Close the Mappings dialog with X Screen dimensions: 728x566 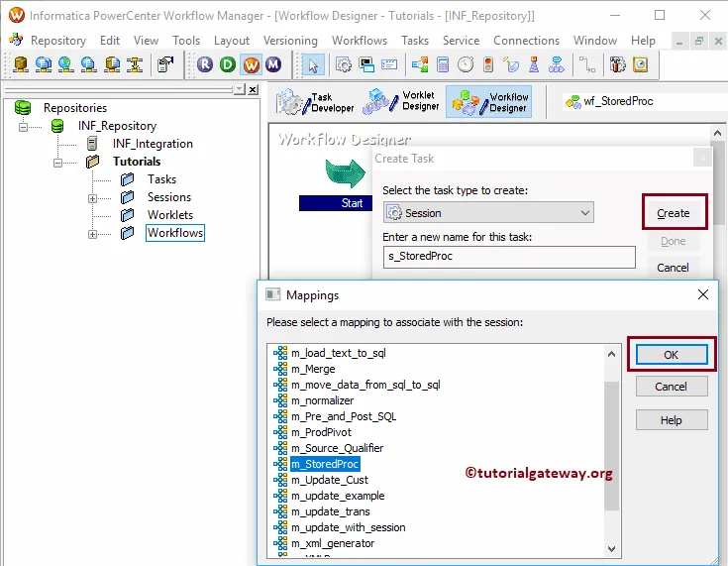click(x=703, y=294)
